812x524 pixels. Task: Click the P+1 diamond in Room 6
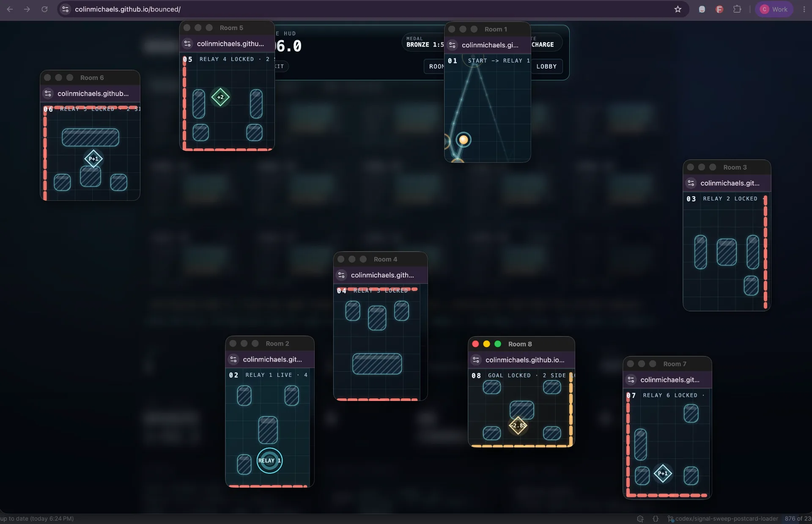tap(93, 159)
